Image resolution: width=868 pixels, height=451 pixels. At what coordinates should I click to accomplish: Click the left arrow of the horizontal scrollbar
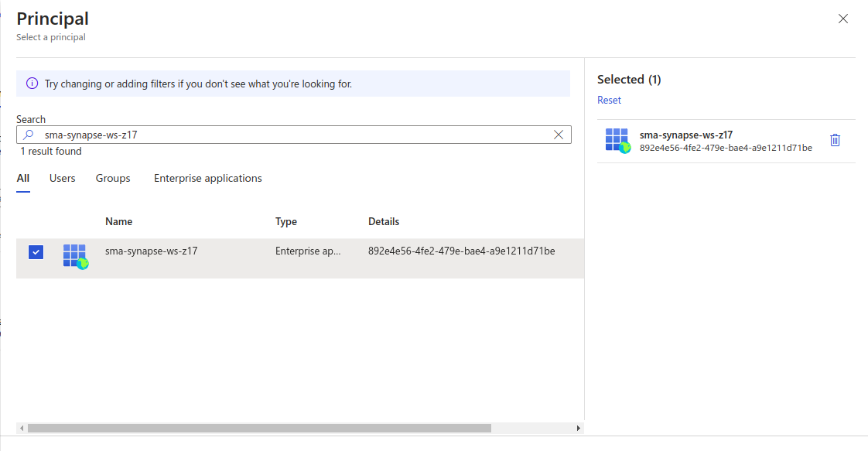tap(22, 428)
